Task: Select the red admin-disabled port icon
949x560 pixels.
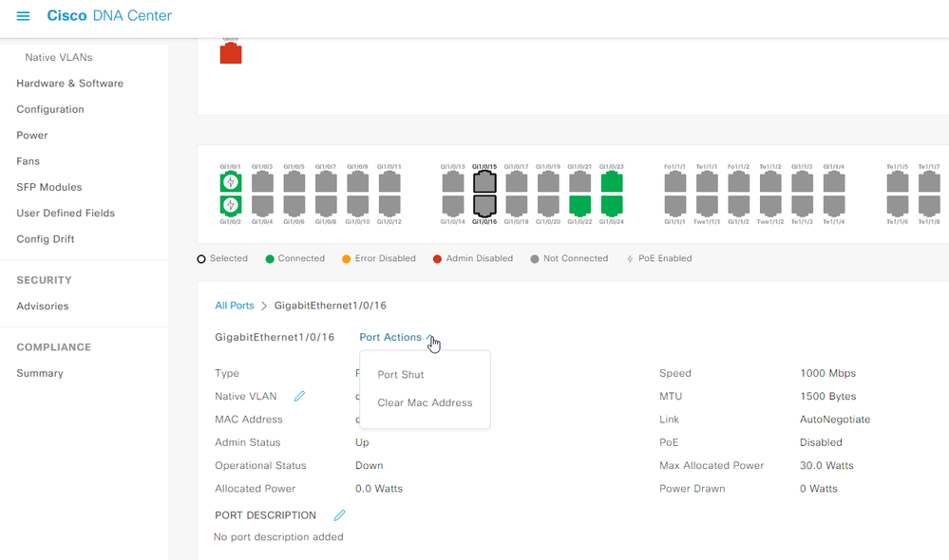Action: [x=231, y=53]
